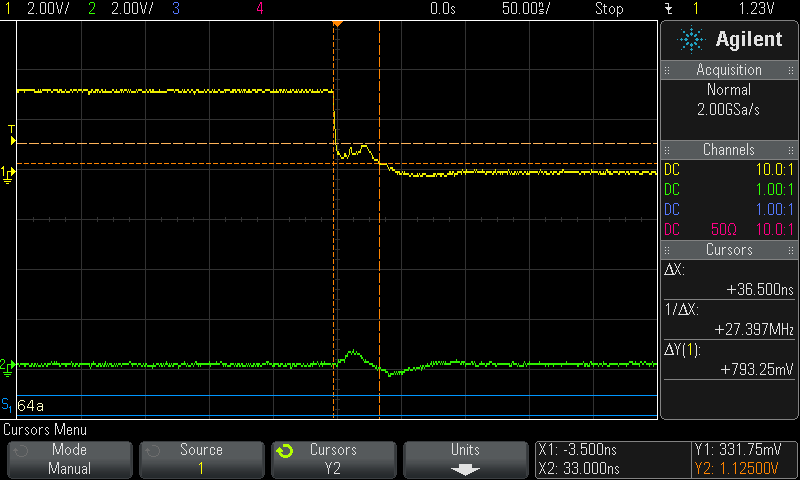
Task: Select channel 3 indicator in top bar
Action: (x=176, y=9)
